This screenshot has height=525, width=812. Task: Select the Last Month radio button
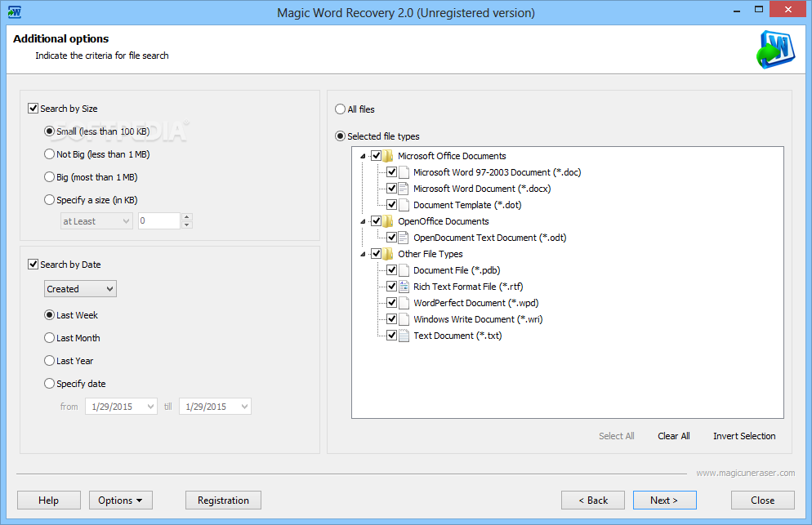coord(49,337)
